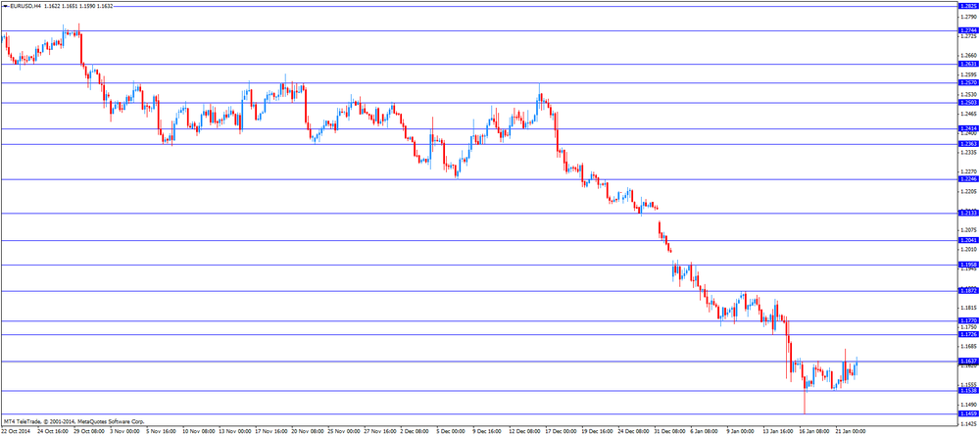Click the 5 Dec 00:00 time axis label
This screenshot has width=980, height=436.
tap(451, 431)
